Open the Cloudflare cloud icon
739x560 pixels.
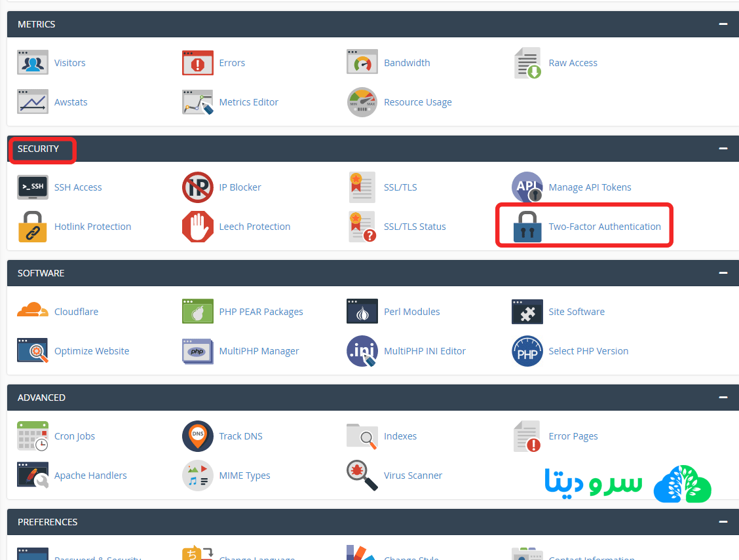(x=33, y=311)
